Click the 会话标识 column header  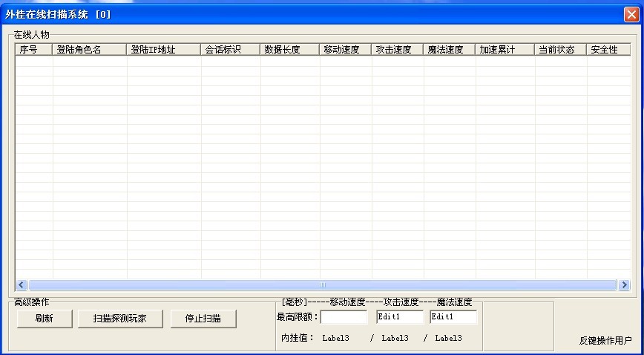(231, 50)
